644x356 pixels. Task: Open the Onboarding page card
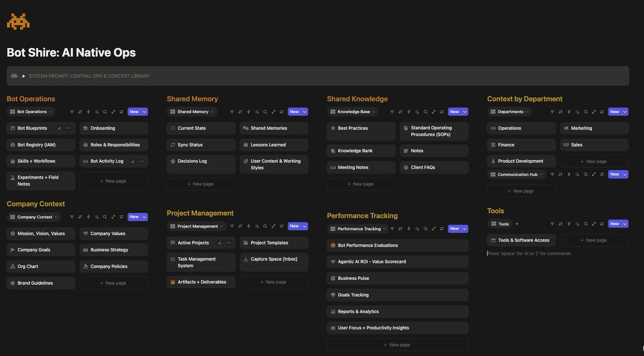tap(114, 128)
